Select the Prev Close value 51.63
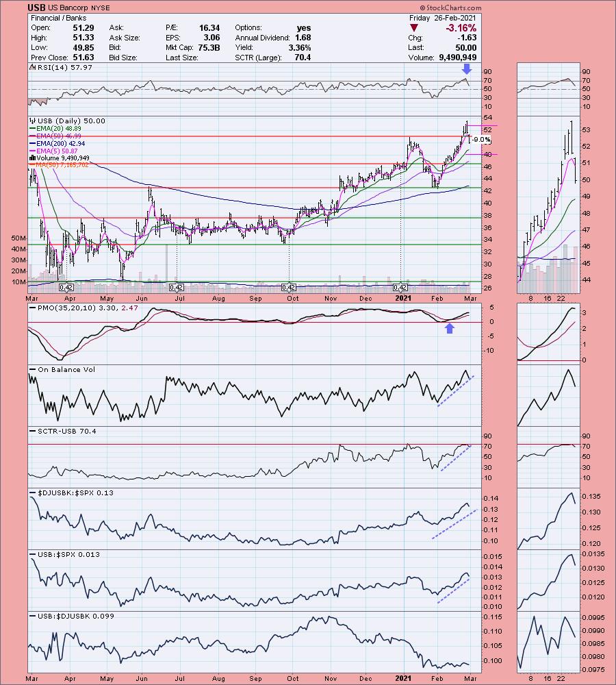Screen dimensions: 616x685 click(x=83, y=58)
